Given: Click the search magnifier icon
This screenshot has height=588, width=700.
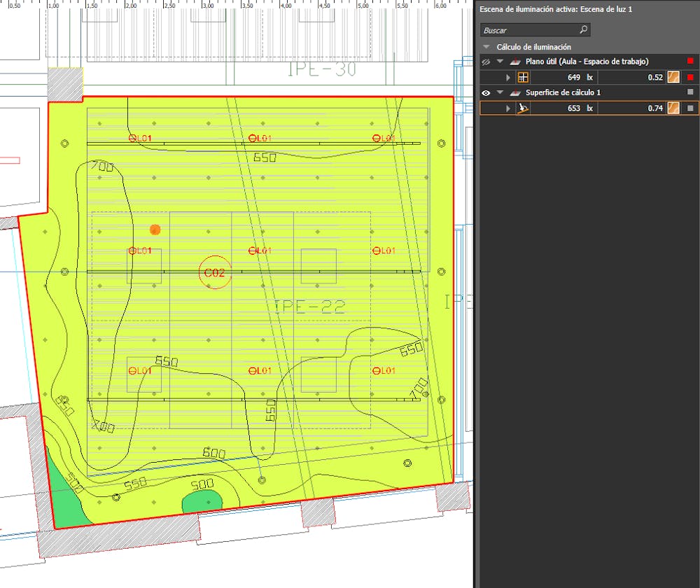Looking at the screenshot, I should (583, 30).
